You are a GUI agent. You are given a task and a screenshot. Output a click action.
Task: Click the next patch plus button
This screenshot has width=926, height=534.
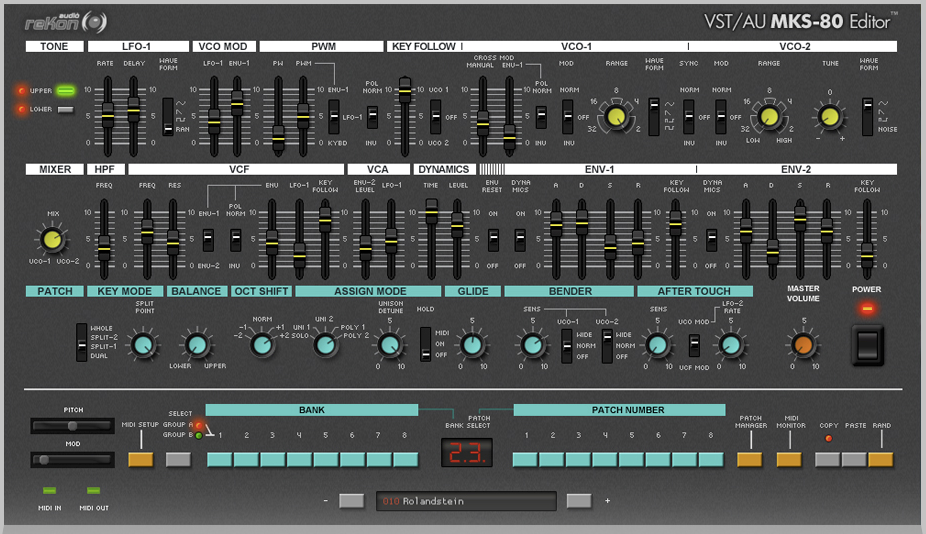tap(579, 501)
